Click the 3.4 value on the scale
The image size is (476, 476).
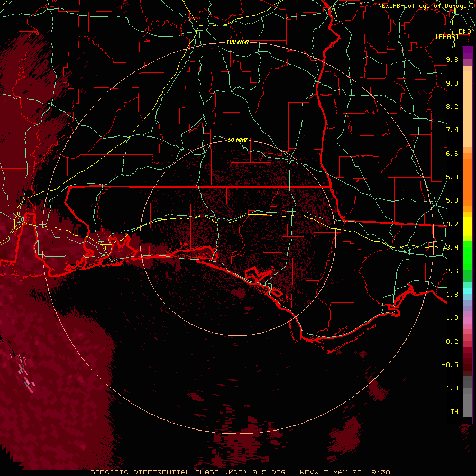(452, 248)
